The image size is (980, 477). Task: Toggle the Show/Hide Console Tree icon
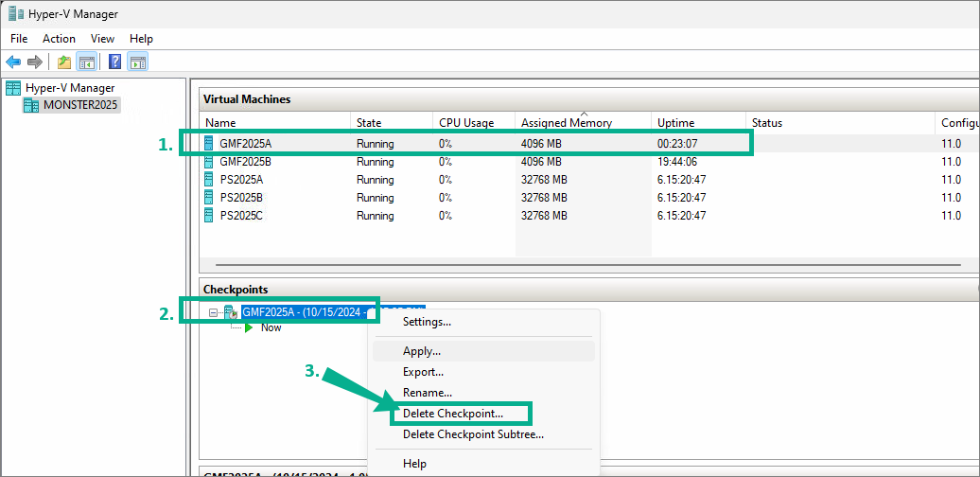coord(86,62)
